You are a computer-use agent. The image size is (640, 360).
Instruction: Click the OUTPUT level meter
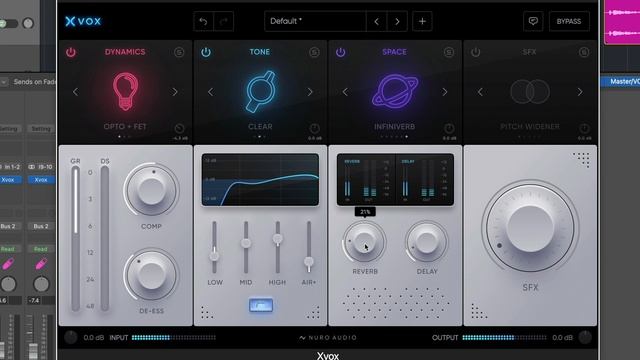(x=504, y=338)
